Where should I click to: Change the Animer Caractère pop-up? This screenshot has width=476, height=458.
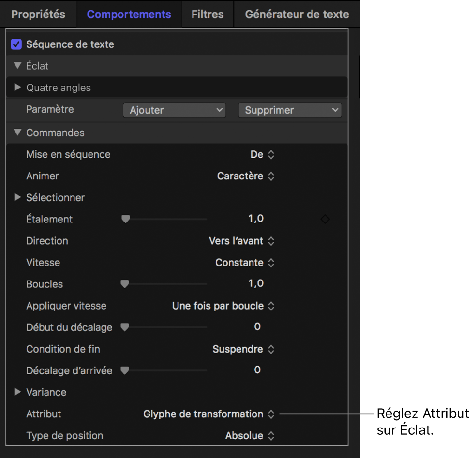coord(246,177)
